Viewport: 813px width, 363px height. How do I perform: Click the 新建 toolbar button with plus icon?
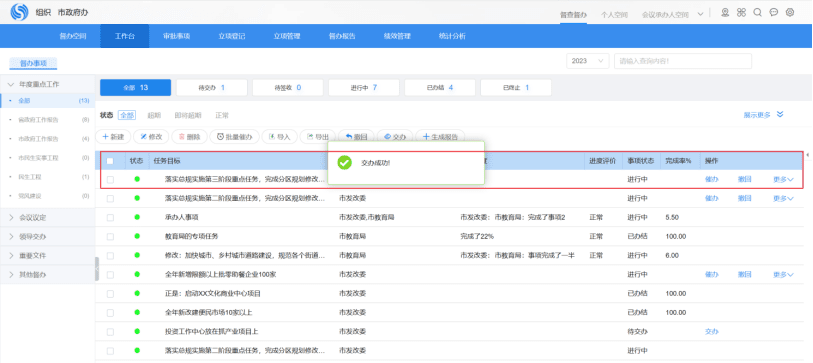coord(113,137)
